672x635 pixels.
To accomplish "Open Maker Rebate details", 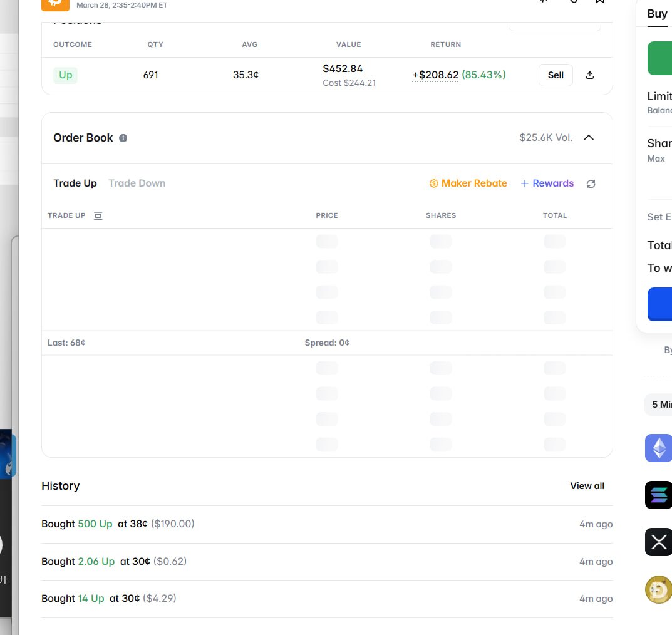I will pos(468,183).
